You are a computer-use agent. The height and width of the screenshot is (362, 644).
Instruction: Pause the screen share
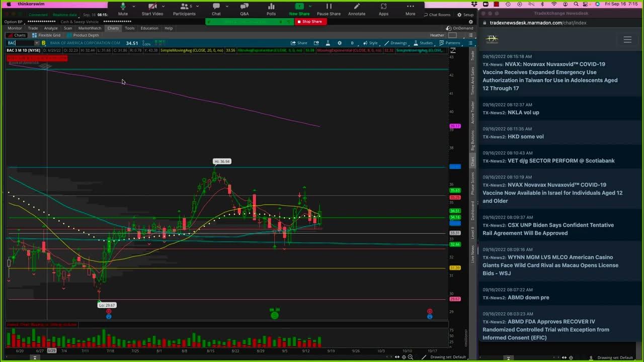[x=329, y=9]
